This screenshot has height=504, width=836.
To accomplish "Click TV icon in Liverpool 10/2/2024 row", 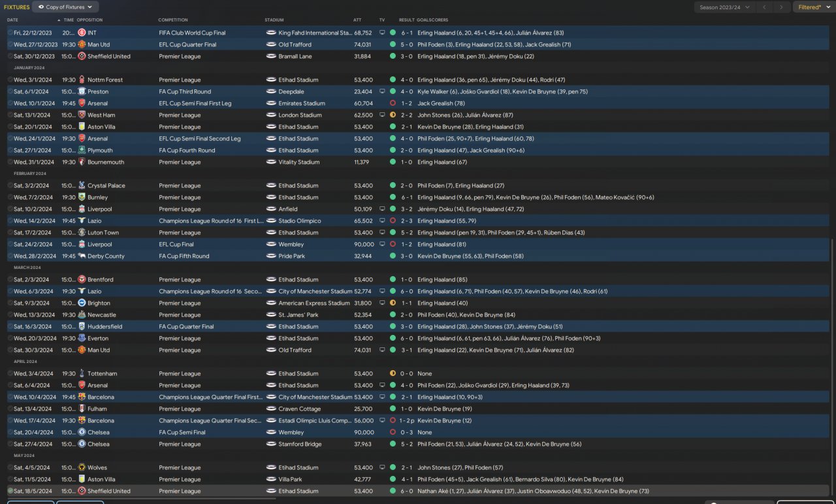I will (382, 209).
